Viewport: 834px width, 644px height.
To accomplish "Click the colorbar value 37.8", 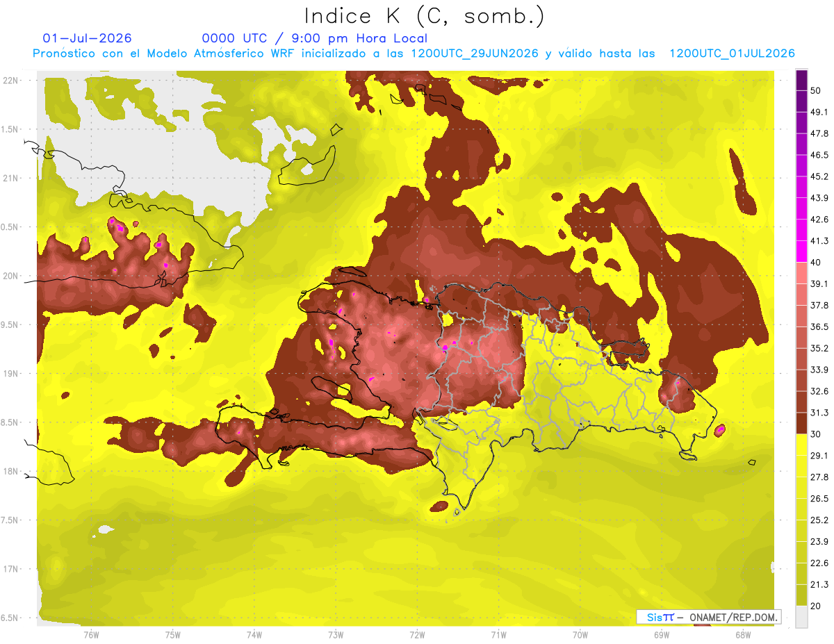I will tap(819, 305).
